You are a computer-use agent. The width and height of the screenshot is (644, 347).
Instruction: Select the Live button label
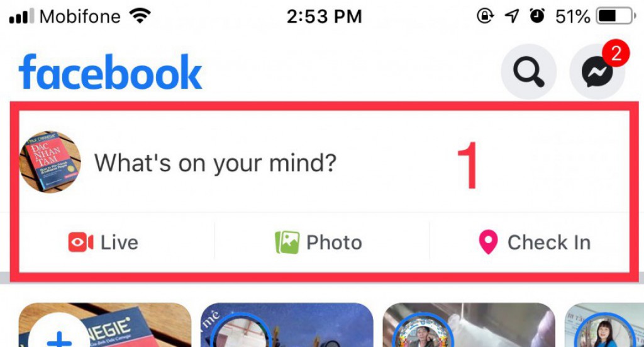[x=119, y=242]
